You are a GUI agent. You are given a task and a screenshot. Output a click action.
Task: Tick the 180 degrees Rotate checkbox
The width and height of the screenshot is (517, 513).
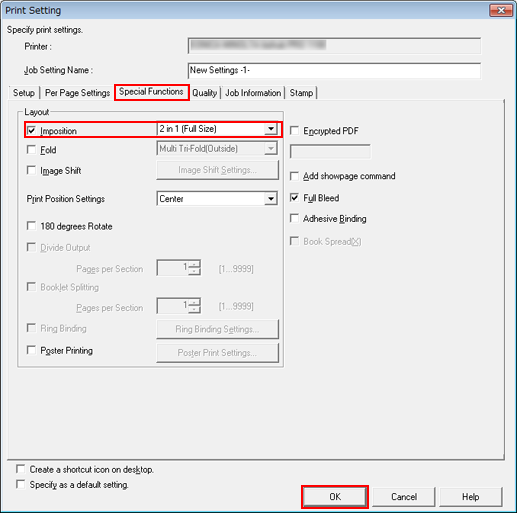pyautogui.click(x=31, y=226)
